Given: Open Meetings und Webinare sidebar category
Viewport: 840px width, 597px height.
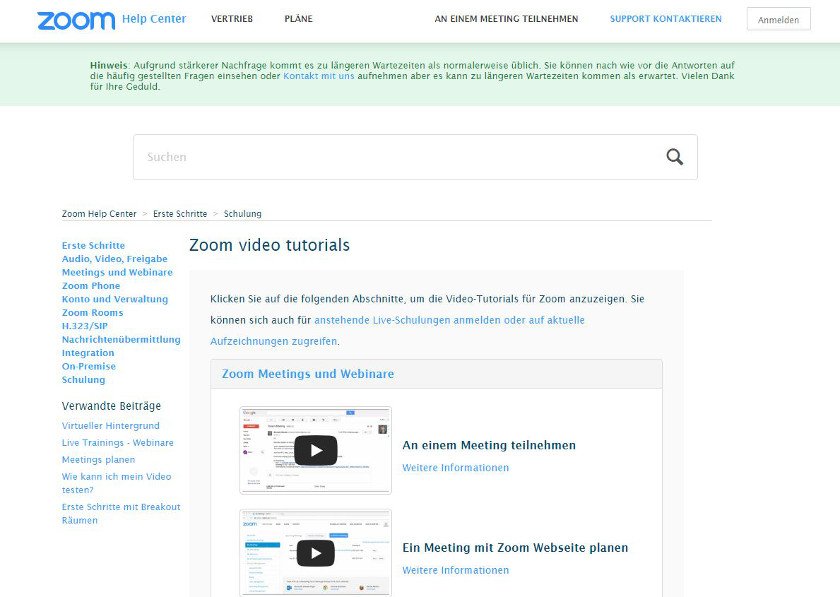Looking at the screenshot, I should pyautogui.click(x=117, y=272).
